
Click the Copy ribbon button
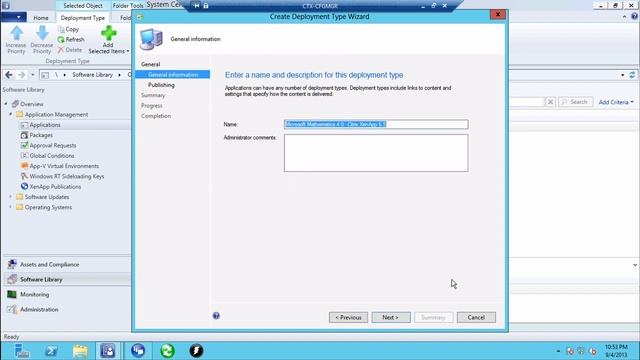[68, 29]
